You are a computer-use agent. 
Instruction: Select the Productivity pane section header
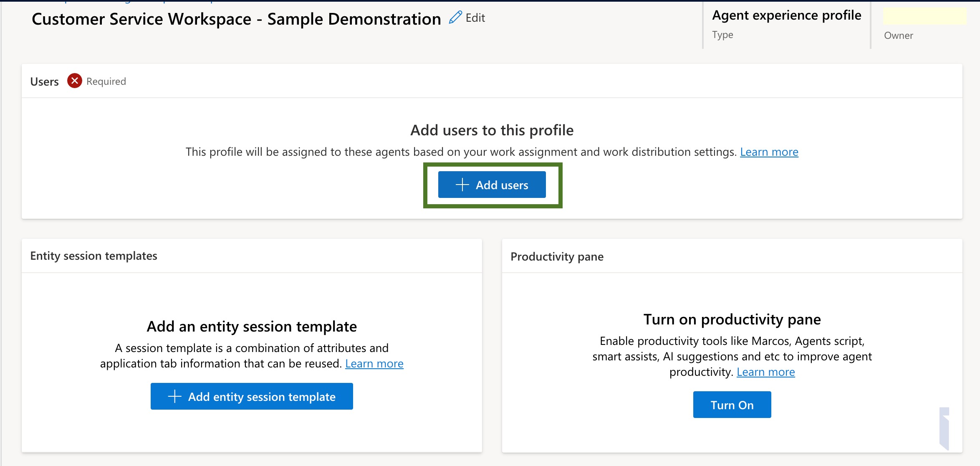[x=557, y=256]
